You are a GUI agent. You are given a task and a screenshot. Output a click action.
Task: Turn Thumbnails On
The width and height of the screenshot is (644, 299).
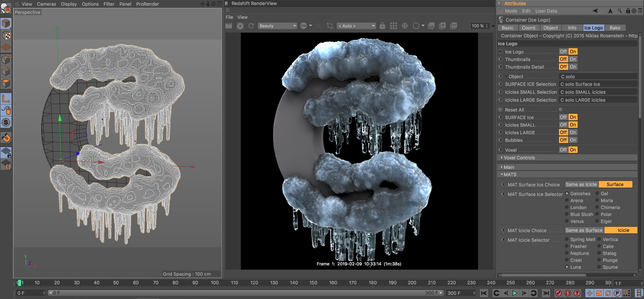(573, 59)
